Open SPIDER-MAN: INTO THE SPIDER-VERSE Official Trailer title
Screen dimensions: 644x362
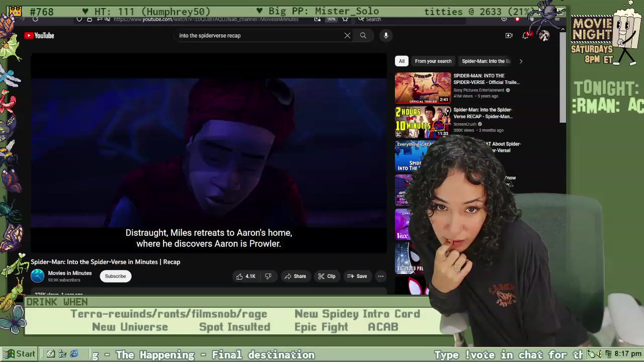486,79
